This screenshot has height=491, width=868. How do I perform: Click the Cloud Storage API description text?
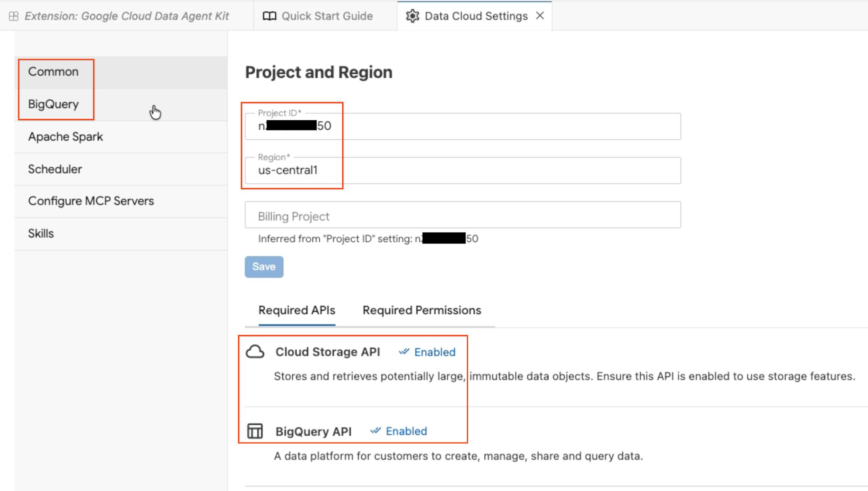coord(565,376)
